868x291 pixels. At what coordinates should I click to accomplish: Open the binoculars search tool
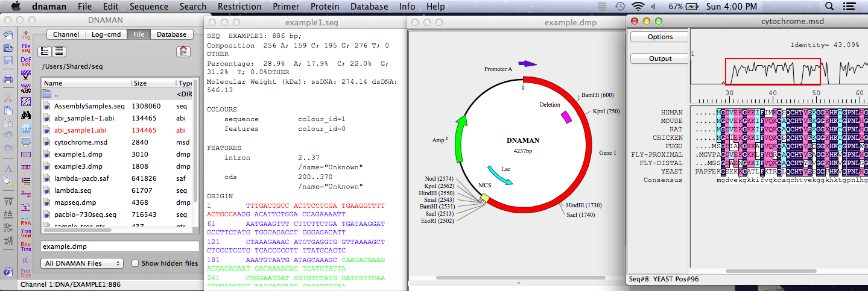coord(26,114)
